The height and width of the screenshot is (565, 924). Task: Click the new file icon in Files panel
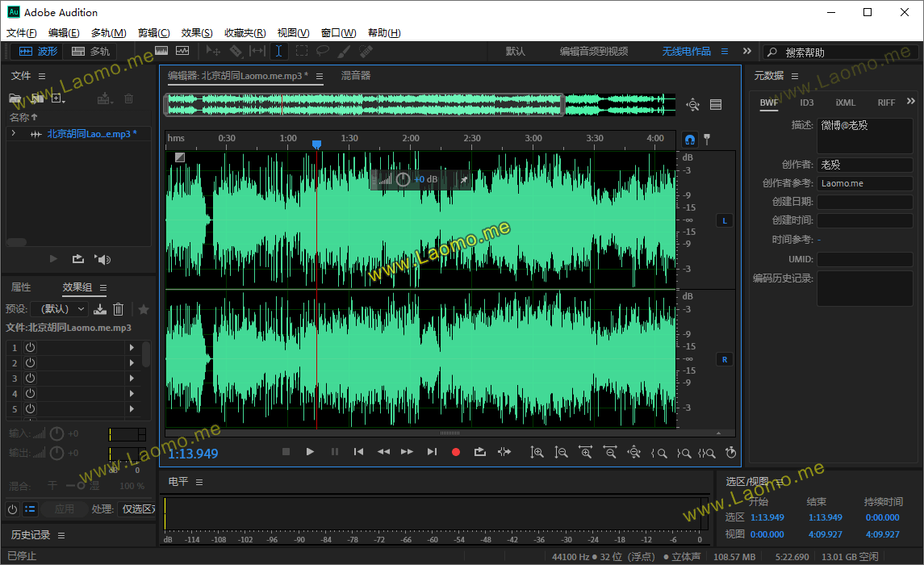point(57,98)
